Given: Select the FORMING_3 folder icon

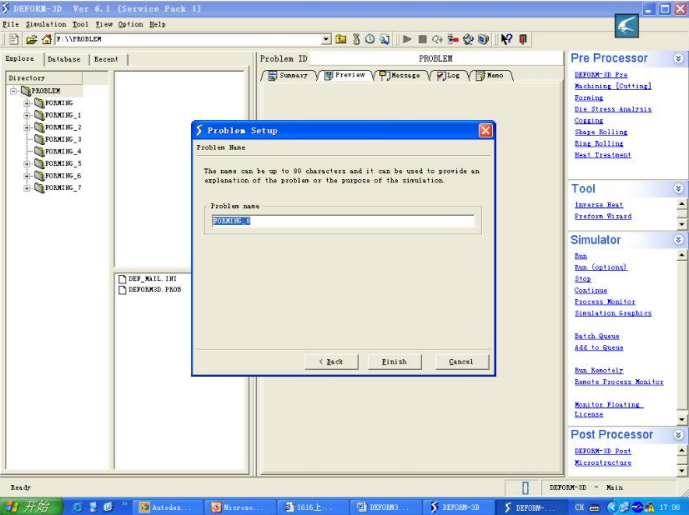Looking at the screenshot, I should pos(39,139).
